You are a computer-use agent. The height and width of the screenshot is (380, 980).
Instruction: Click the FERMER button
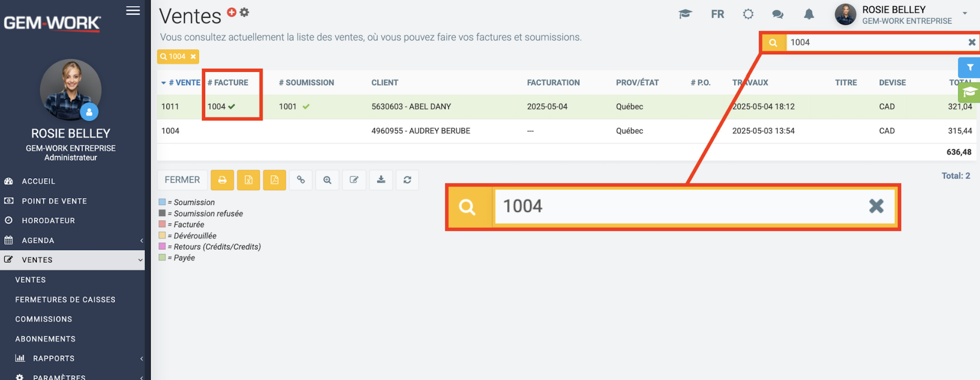182,180
